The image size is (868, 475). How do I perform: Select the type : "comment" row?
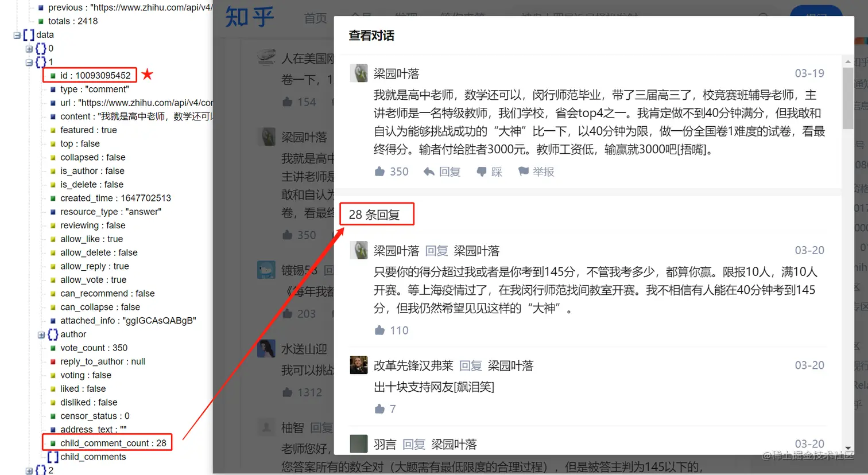[90, 89]
